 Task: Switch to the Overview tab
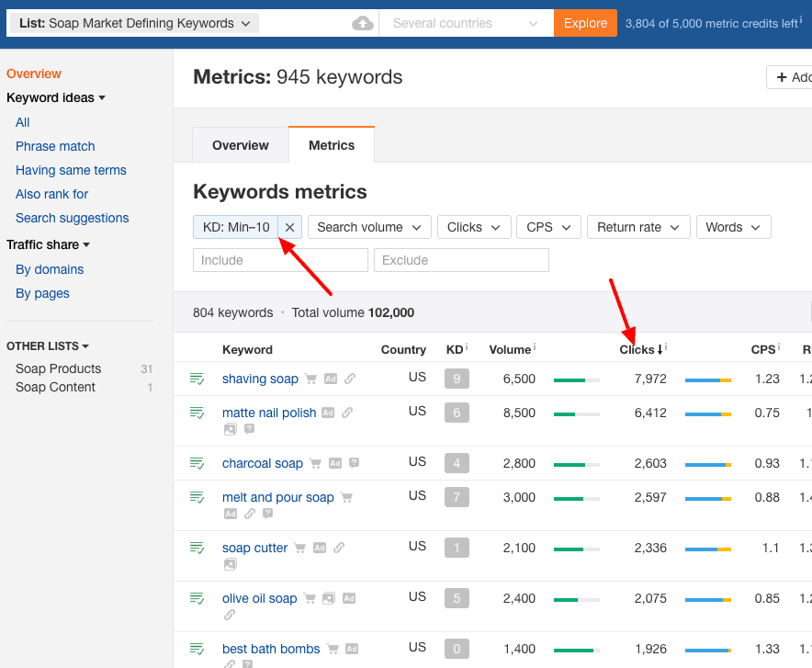(x=240, y=144)
